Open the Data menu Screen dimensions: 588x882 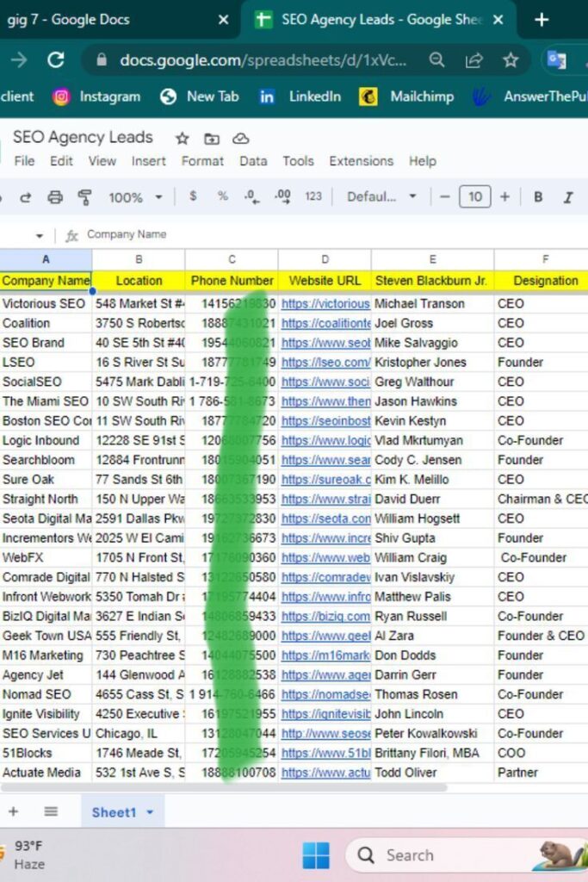click(253, 161)
